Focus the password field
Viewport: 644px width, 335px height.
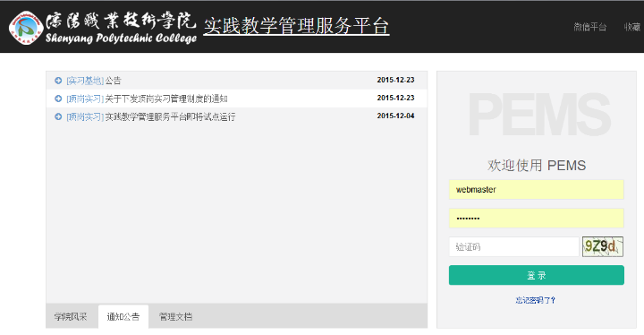click(x=537, y=219)
